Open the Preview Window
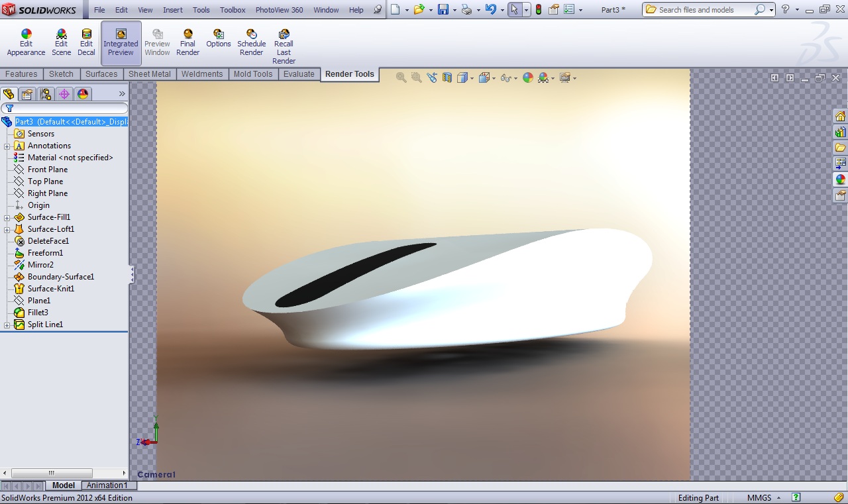Screen dimensions: 848x504 (157, 42)
